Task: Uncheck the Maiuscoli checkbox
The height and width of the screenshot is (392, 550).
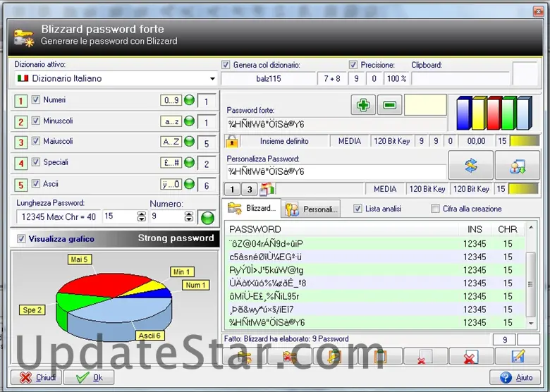Action: tap(36, 141)
